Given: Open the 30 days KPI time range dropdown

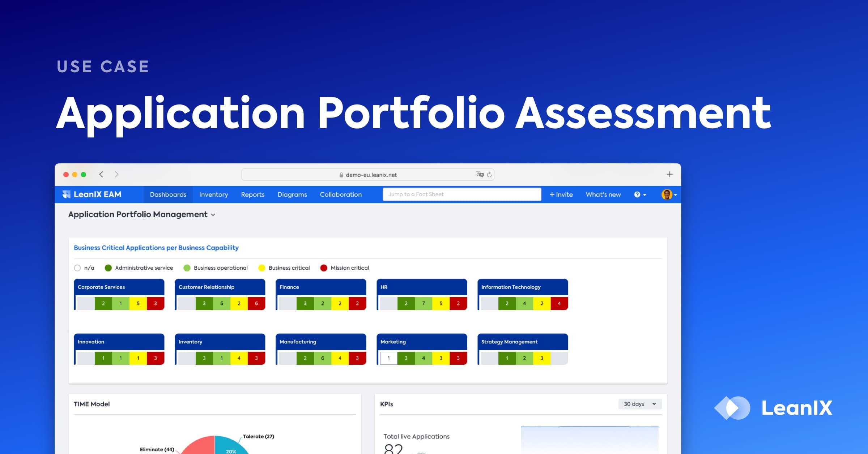Looking at the screenshot, I should click(x=640, y=404).
